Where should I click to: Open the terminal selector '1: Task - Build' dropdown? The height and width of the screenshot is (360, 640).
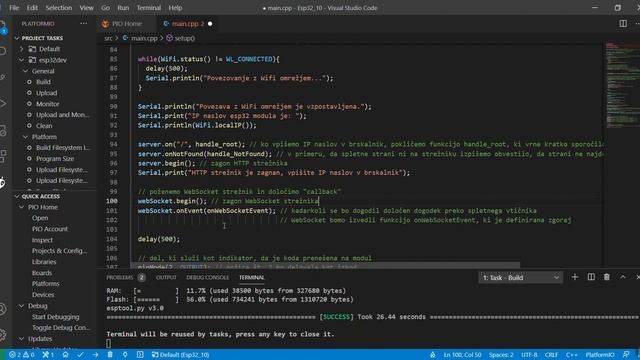(x=520, y=278)
